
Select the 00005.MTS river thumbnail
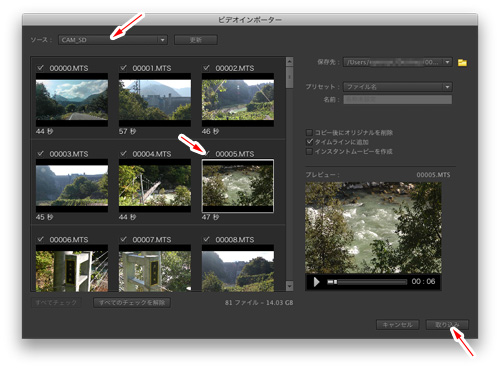(x=238, y=185)
